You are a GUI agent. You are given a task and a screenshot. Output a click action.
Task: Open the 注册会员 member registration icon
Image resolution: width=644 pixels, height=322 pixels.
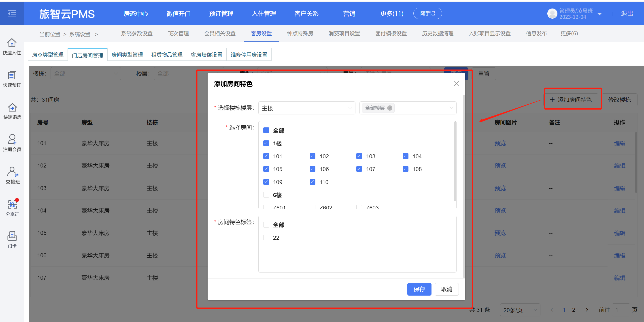pos(12,143)
